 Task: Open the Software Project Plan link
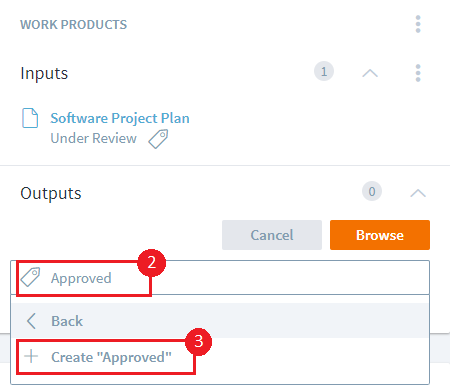click(120, 118)
